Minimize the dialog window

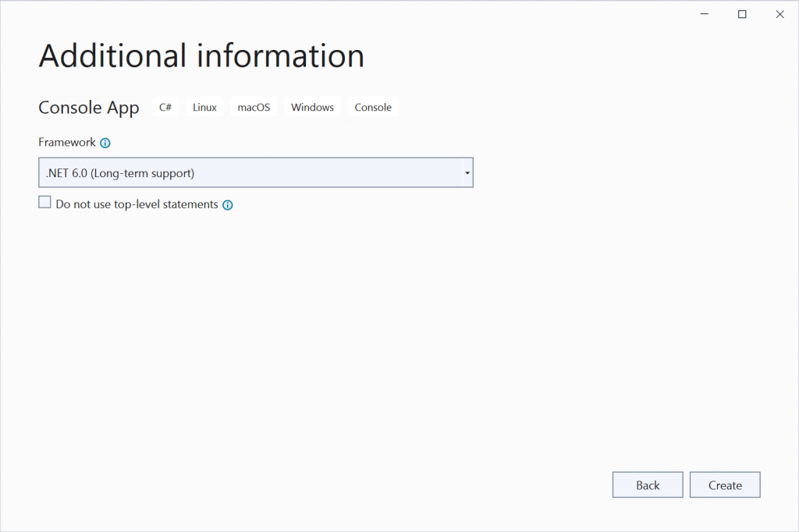click(705, 14)
